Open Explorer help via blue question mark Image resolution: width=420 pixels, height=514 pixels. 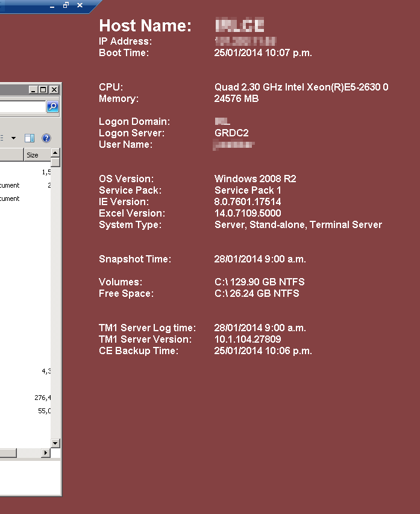click(46, 138)
